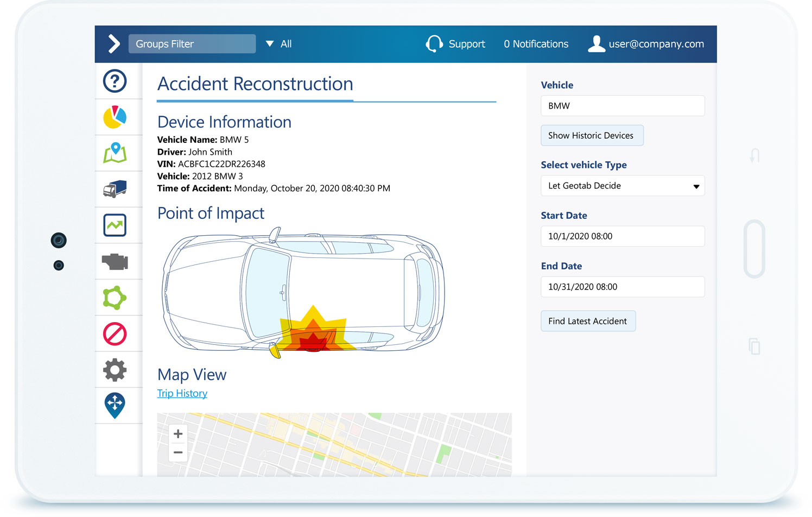Open user@company.com account menu
Screen dimensions: 812x517
point(656,44)
